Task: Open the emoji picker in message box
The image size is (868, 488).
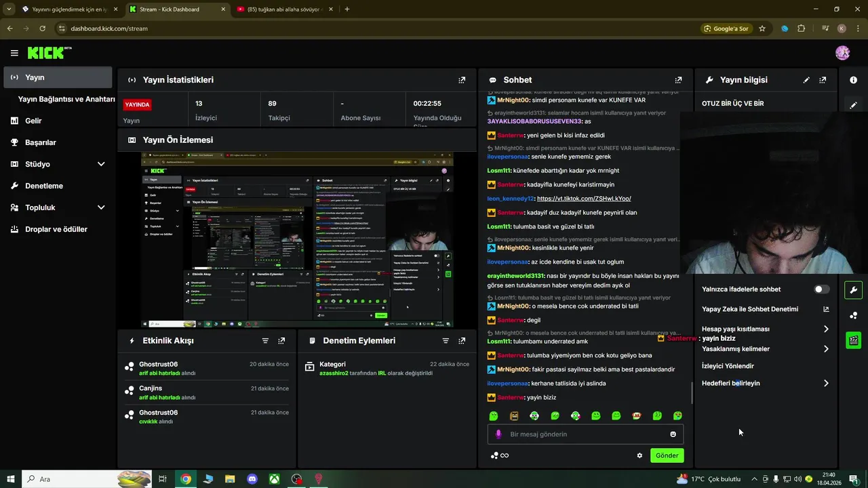Action: (x=673, y=434)
